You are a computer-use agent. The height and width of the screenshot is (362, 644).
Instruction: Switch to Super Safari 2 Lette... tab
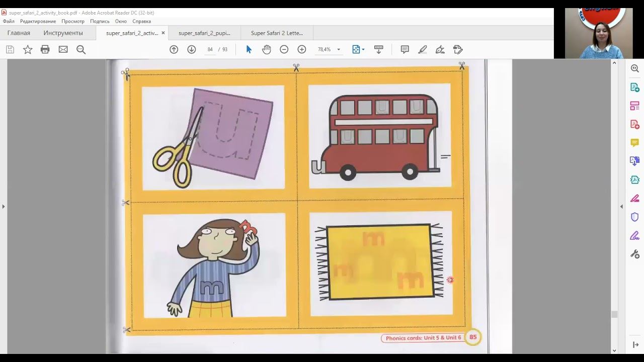coord(277,33)
